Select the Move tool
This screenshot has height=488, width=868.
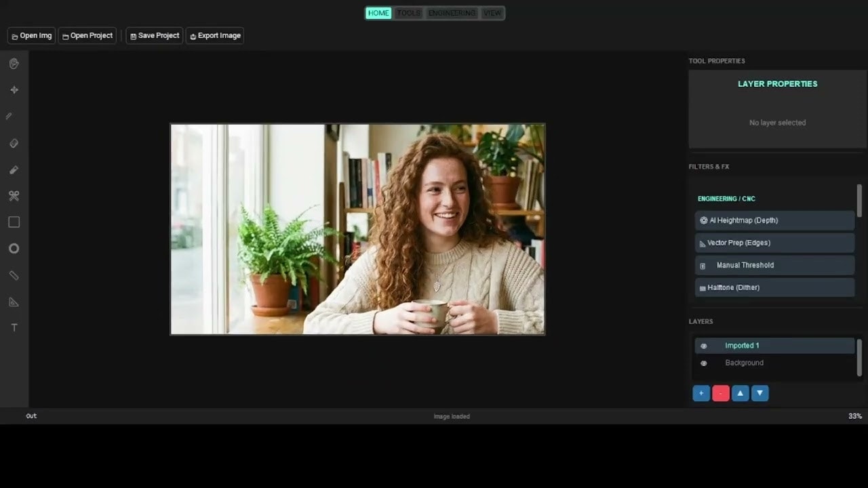coord(14,89)
